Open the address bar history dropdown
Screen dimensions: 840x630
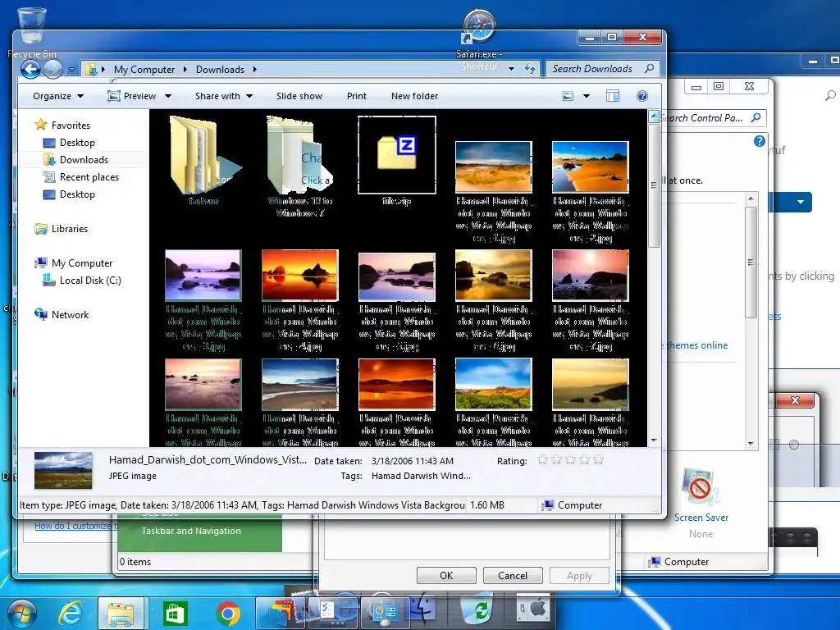(x=511, y=69)
